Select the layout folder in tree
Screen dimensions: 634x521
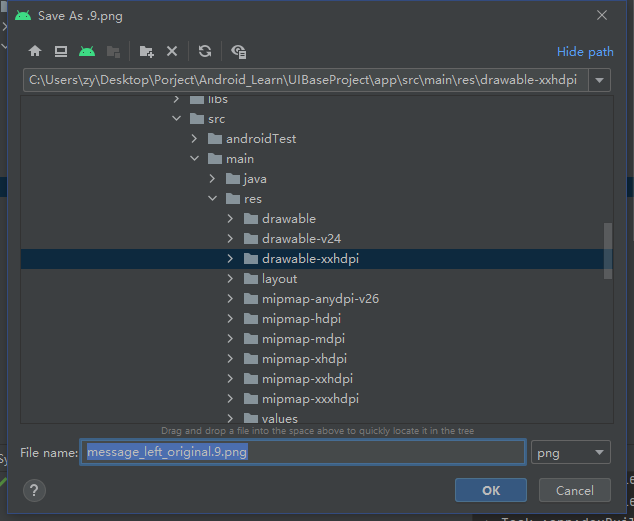pos(279,279)
